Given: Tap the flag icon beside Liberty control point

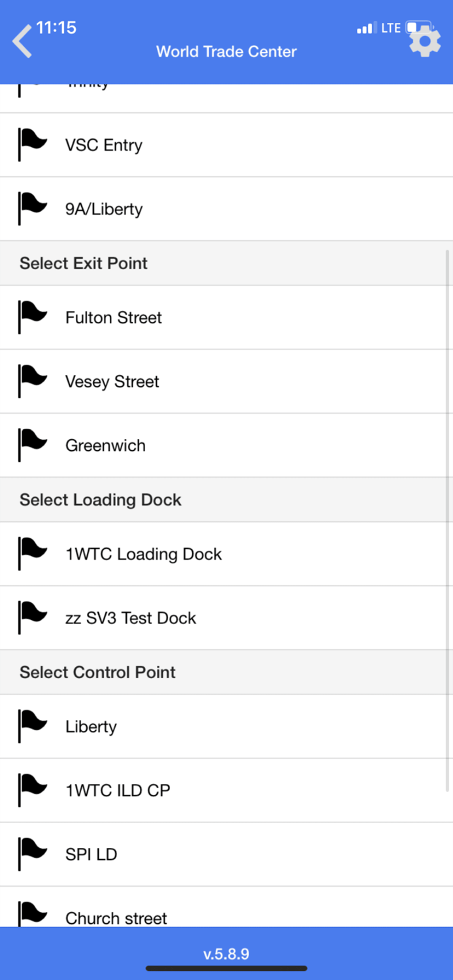Looking at the screenshot, I should (33, 726).
